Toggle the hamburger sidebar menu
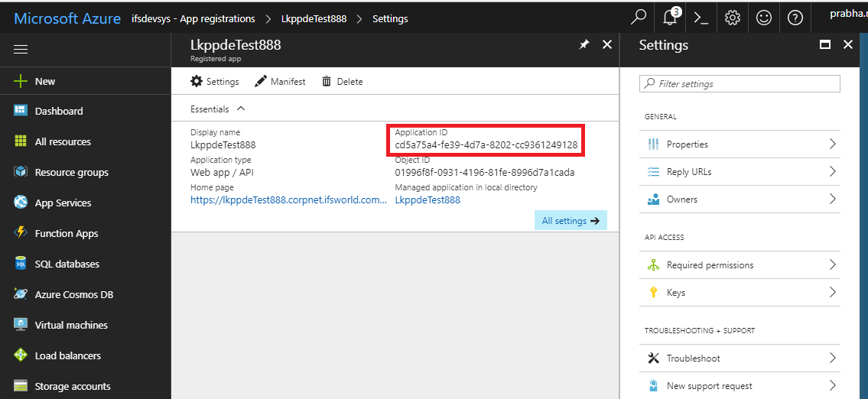This screenshot has width=868, height=399. pyautogui.click(x=21, y=50)
